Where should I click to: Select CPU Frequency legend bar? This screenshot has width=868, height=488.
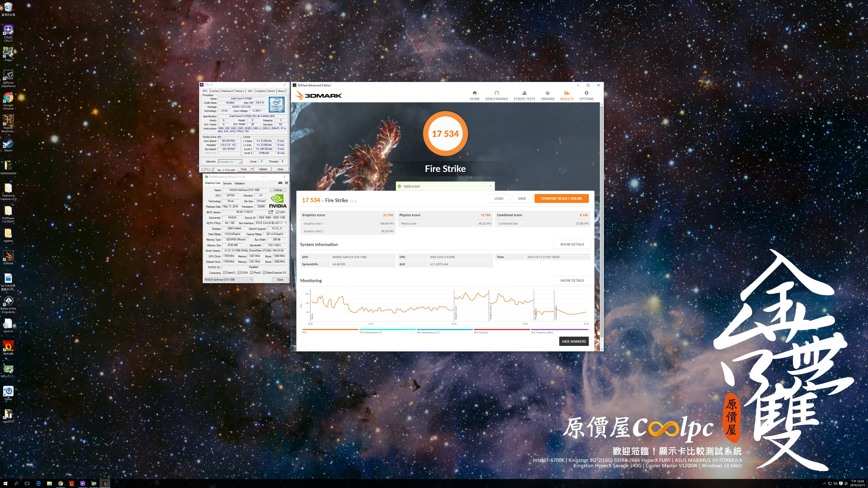pyautogui.click(x=559, y=329)
